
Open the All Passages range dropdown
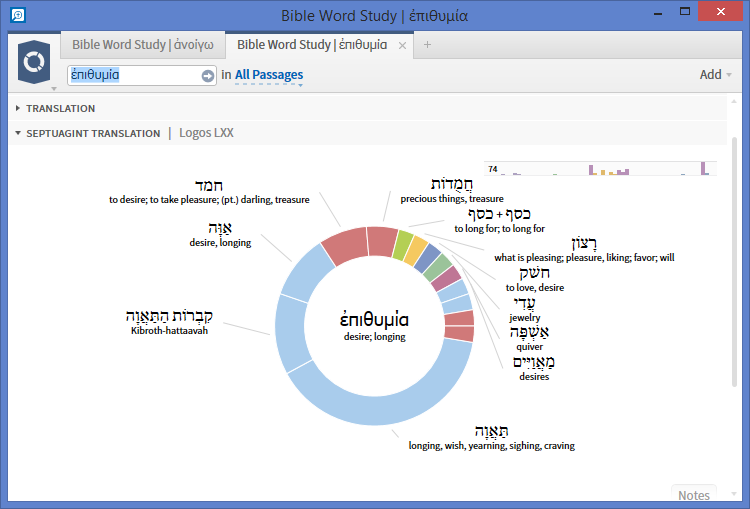tap(269, 75)
